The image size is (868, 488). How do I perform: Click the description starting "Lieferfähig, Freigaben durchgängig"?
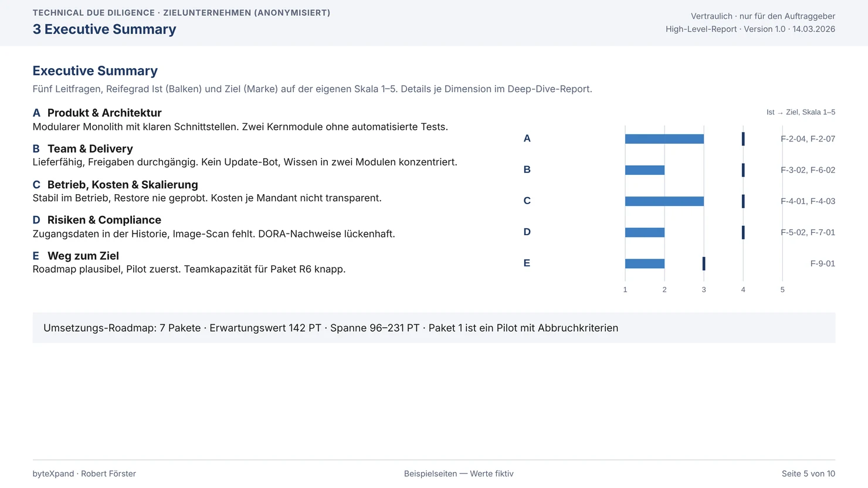pyautogui.click(x=245, y=162)
